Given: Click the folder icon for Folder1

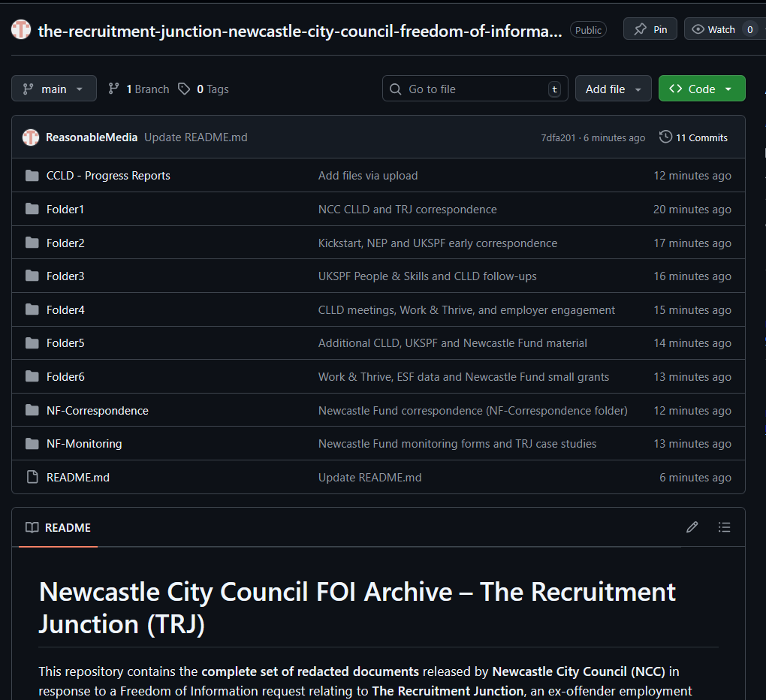Looking at the screenshot, I should pos(32,209).
